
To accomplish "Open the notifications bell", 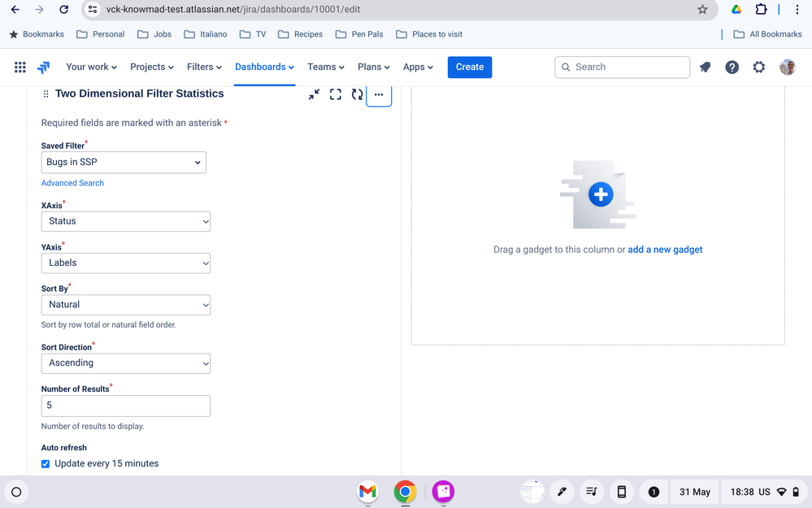I will pyautogui.click(x=705, y=67).
